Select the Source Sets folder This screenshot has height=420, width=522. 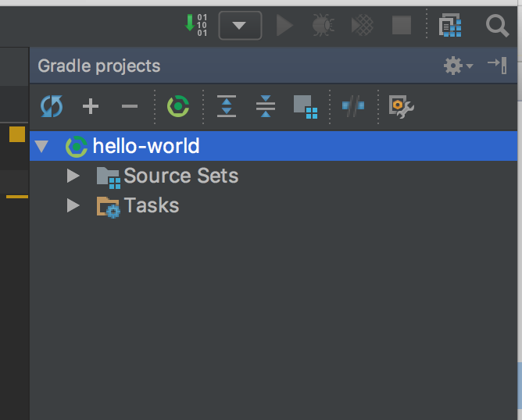pyautogui.click(x=167, y=176)
